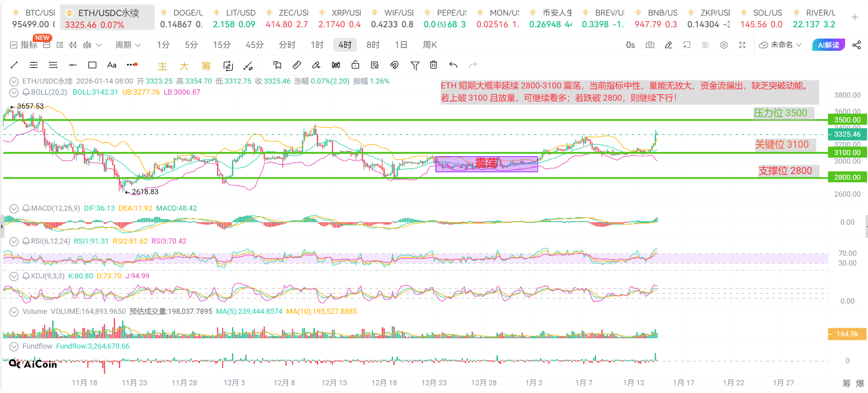This screenshot has width=868, height=393.
Task: Open the 周期 period dropdown
Action: coord(128,45)
